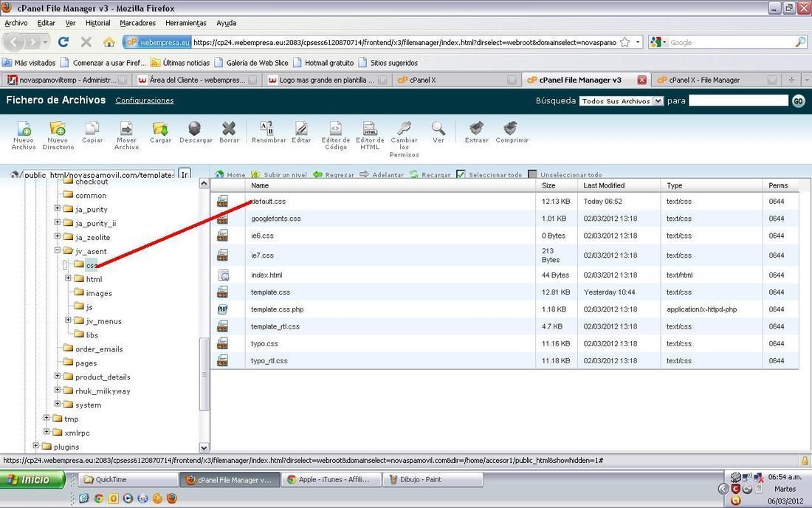
Task: Click the Comprimir toolbar icon
Action: click(511, 128)
